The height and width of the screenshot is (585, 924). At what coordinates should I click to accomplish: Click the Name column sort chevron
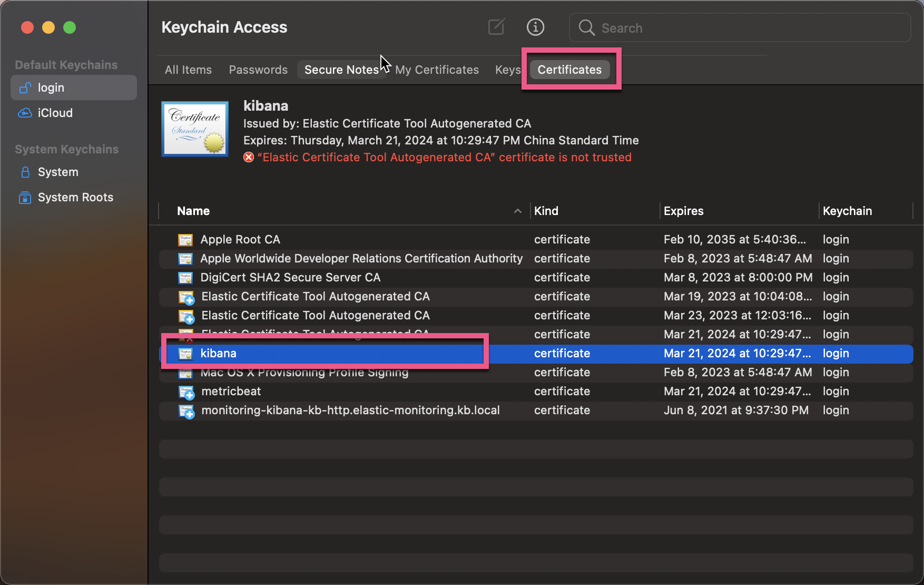coord(517,211)
